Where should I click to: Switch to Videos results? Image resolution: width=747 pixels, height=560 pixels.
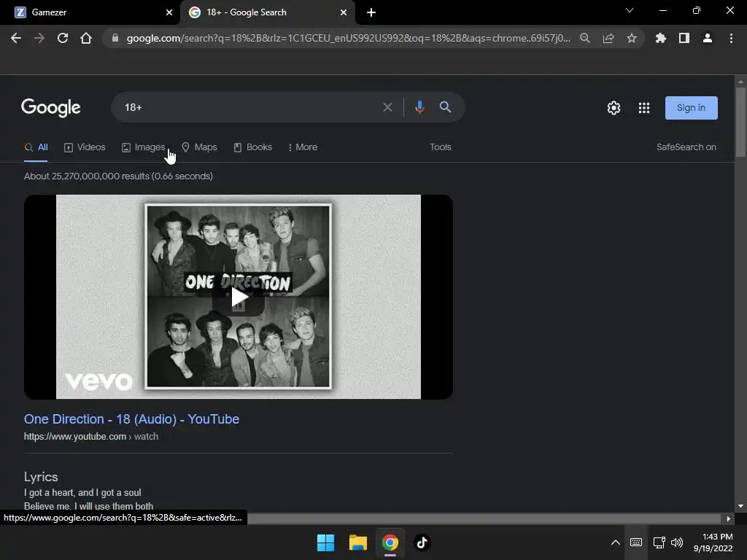[x=85, y=147]
